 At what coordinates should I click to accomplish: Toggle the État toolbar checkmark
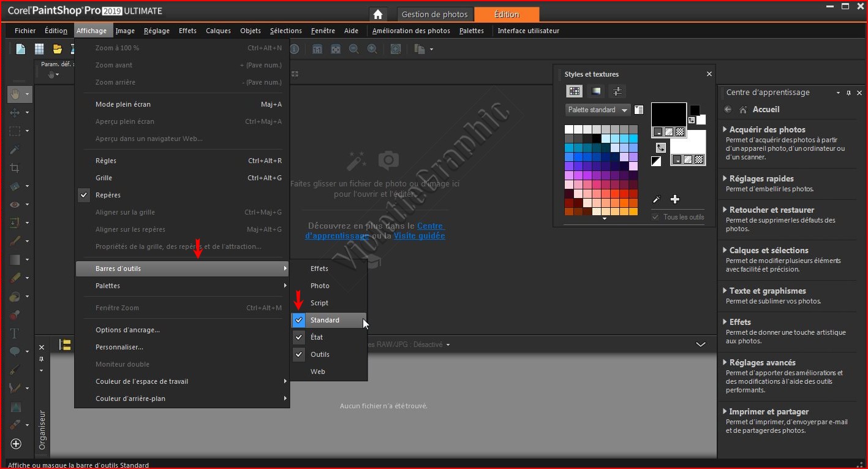point(317,337)
